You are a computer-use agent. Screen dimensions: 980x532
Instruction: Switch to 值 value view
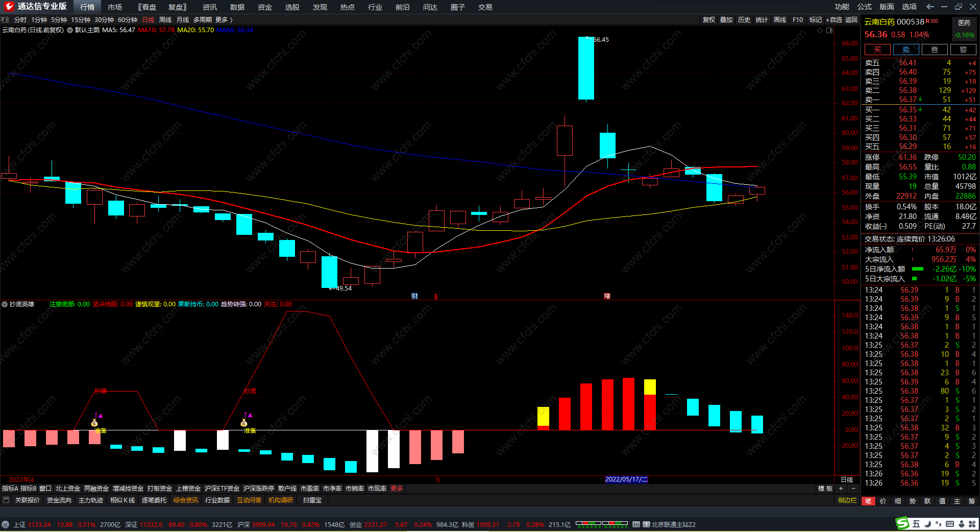pos(942,501)
